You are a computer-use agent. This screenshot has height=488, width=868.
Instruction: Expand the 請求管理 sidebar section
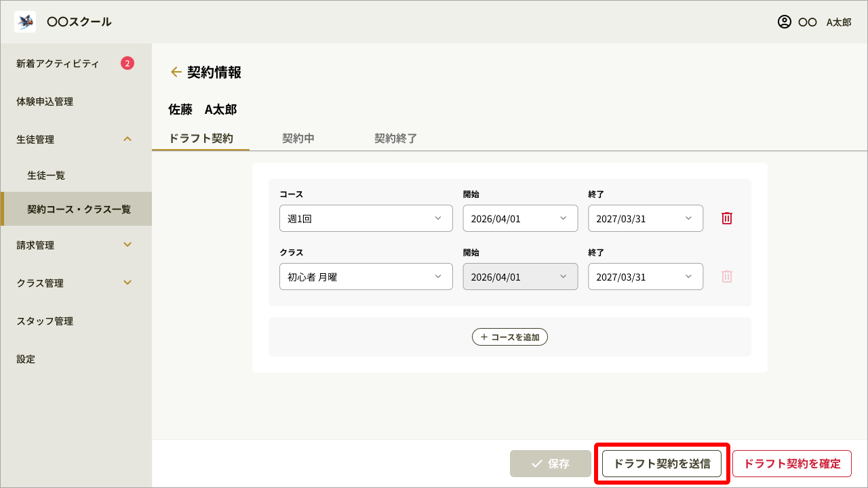[x=76, y=245]
